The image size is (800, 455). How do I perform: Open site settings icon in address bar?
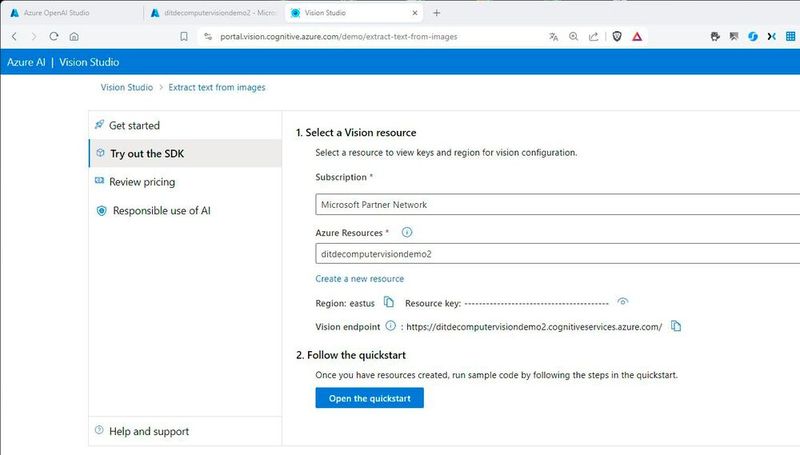tap(208, 36)
